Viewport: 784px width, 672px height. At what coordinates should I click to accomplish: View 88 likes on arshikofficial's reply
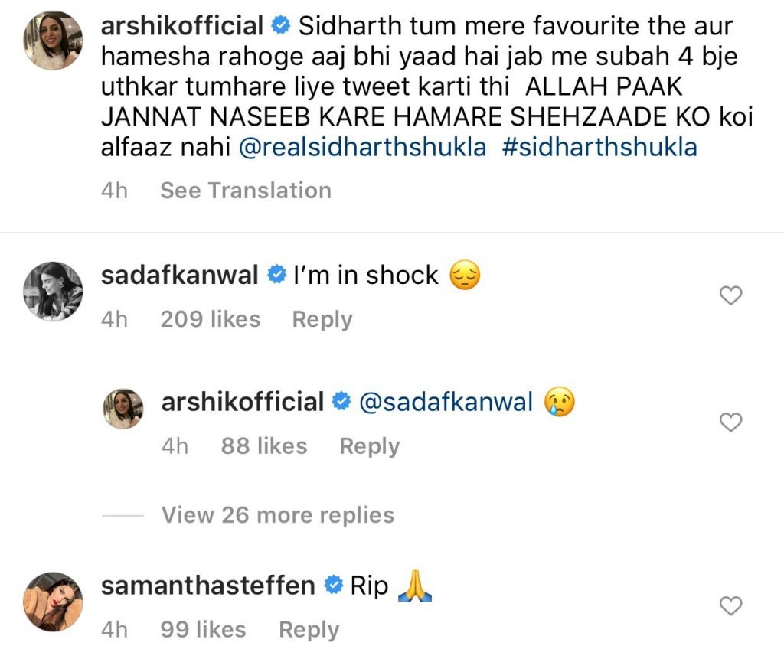[x=264, y=446]
